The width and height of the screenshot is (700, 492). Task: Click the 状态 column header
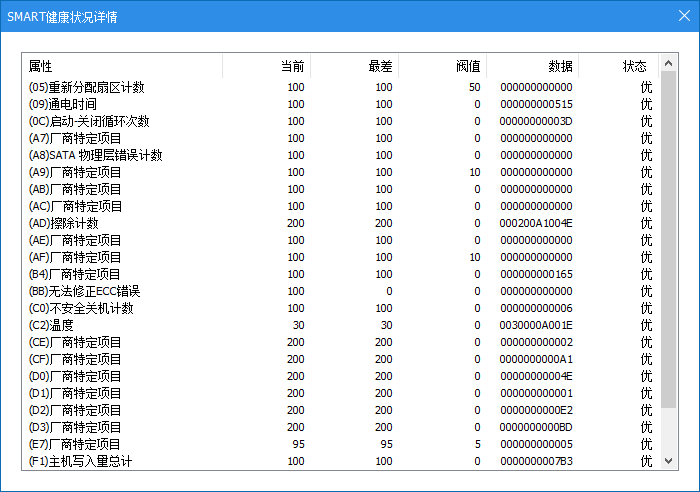634,66
